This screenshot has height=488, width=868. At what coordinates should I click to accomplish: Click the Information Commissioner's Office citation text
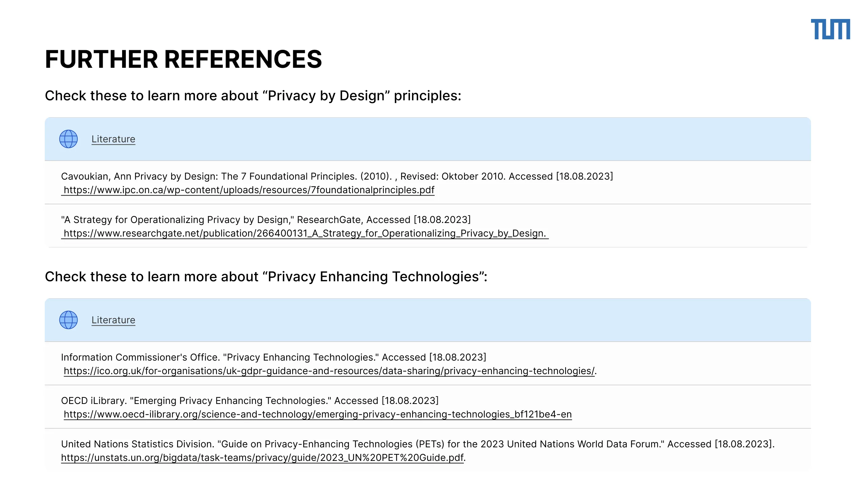[x=274, y=358]
